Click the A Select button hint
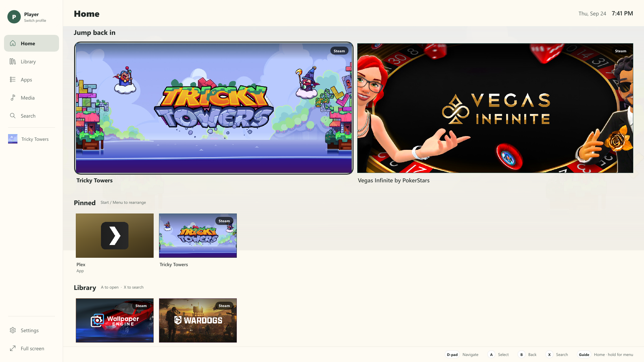 pyautogui.click(x=491, y=355)
